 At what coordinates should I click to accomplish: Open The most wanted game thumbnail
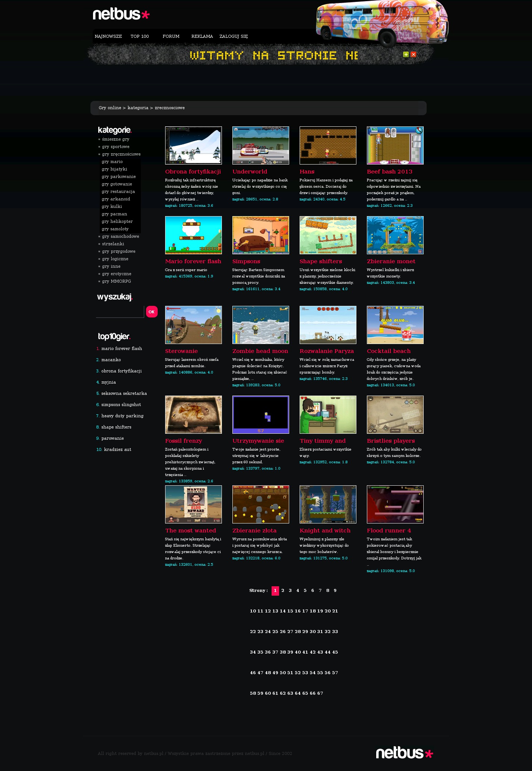193,504
